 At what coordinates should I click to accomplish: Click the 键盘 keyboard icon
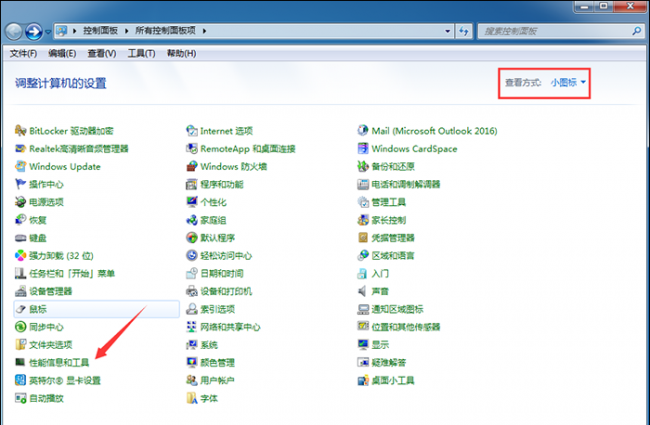click(x=20, y=238)
